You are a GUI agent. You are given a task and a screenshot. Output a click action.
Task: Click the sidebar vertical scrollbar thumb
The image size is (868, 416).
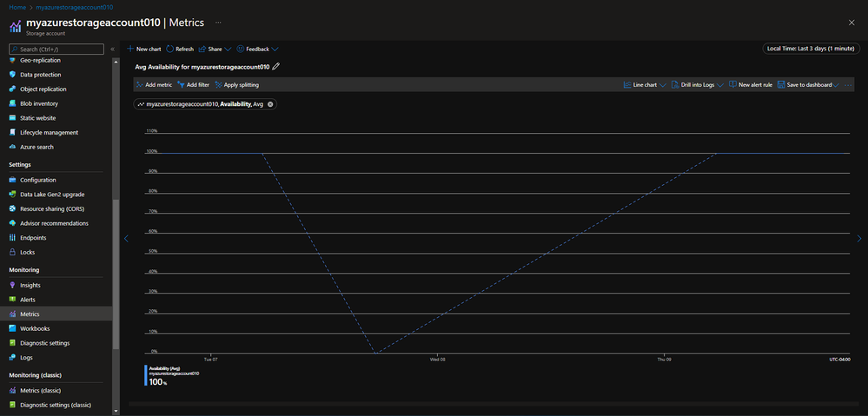pyautogui.click(x=116, y=274)
